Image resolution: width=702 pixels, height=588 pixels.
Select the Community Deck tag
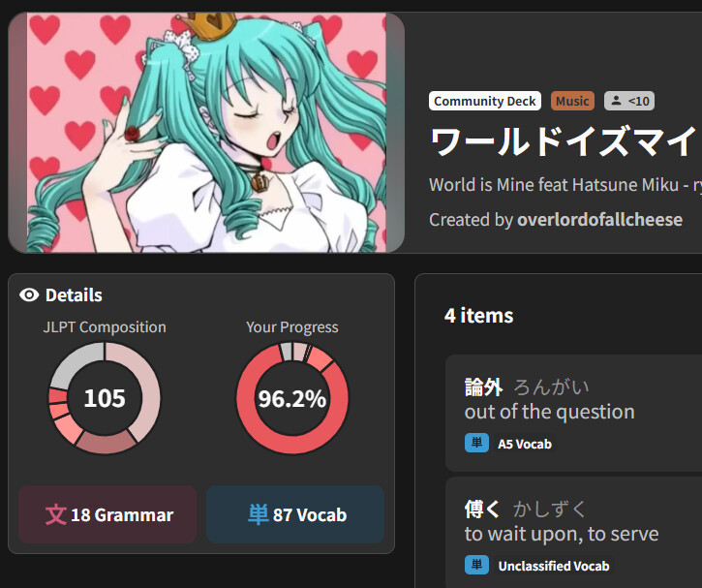coord(485,101)
